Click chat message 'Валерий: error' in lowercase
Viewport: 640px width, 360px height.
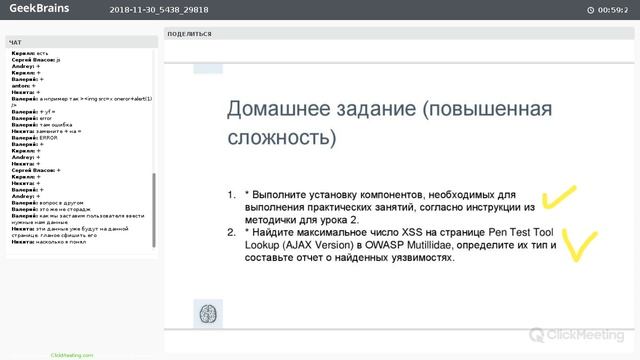[31, 118]
